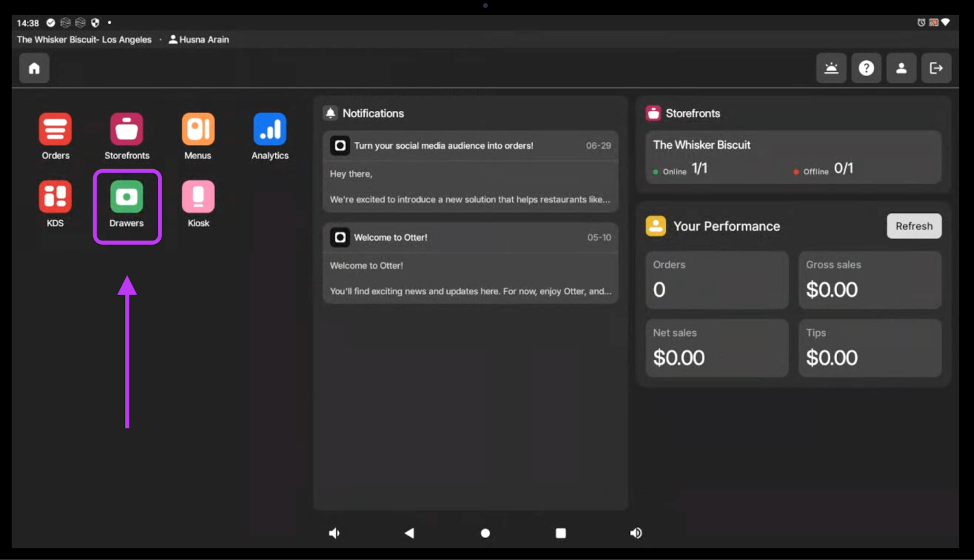Tap the Android recent apps square
Image resolution: width=974 pixels, height=560 pixels.
coord(561,533)
